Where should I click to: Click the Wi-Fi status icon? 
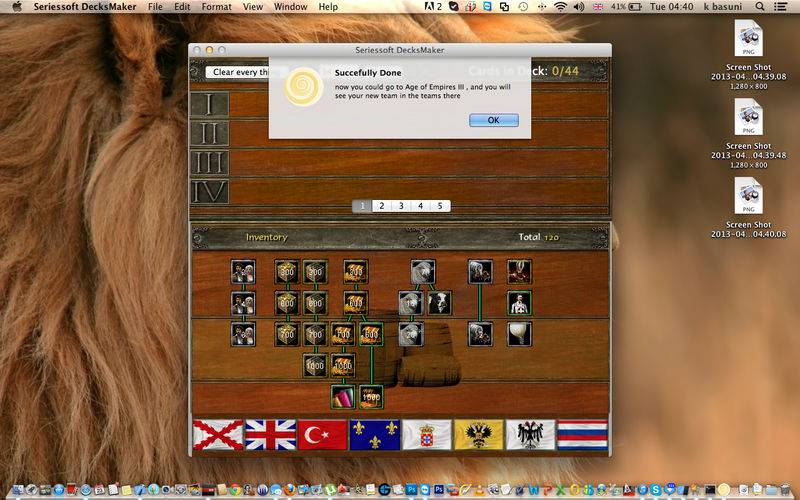pos(560,7)
